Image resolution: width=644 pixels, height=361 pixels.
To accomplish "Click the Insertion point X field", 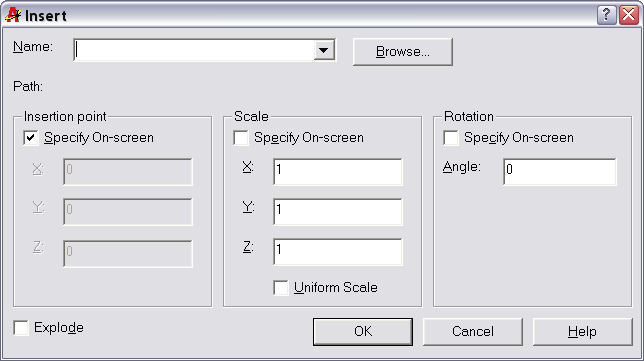I will (x=128, y=171).
